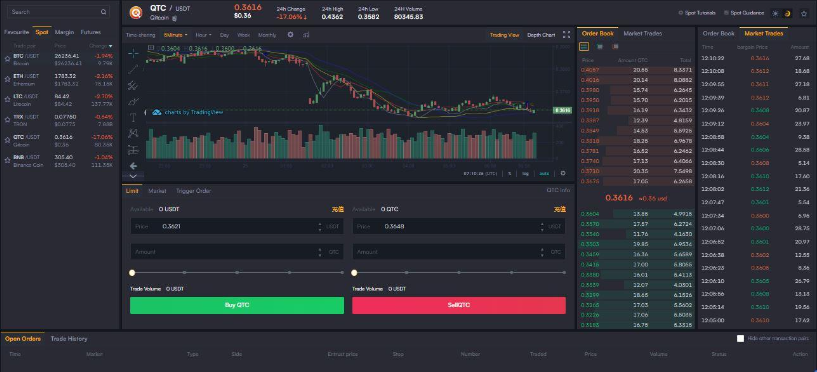Open the Hour interval dropdown
The height and width of the screenshot is (372, 817).
[x=203, y=35]
